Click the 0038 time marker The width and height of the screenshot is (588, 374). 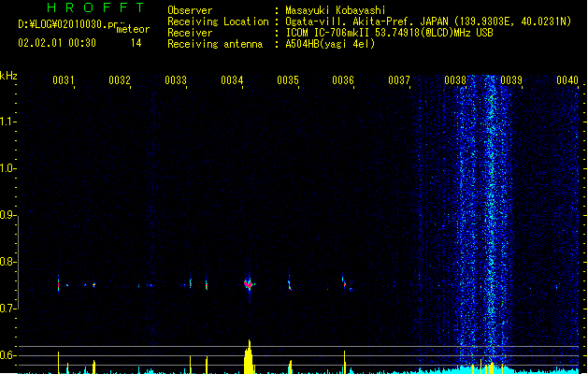[455, 80]
